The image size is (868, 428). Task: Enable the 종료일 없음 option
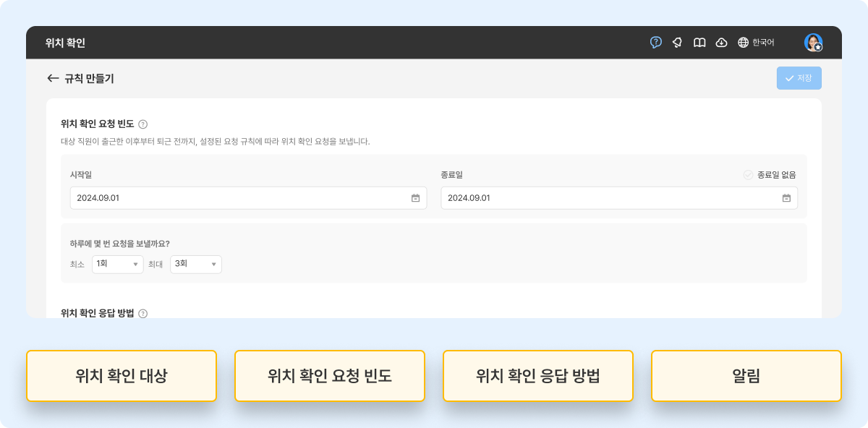[x=746, y=174]
